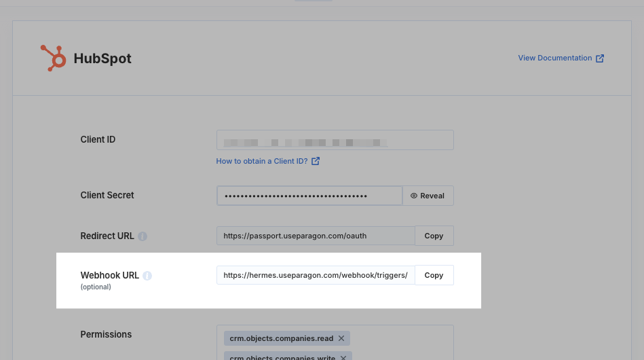Click the Client Secret label

pyautogui.click(x=107, y=195)
